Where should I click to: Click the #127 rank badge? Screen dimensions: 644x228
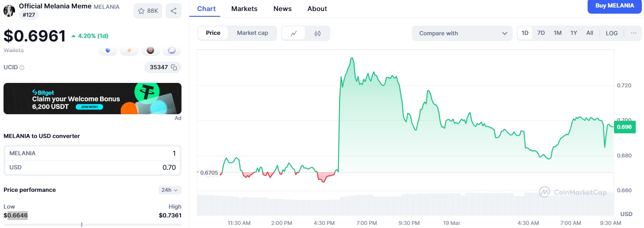click(29, 15)
